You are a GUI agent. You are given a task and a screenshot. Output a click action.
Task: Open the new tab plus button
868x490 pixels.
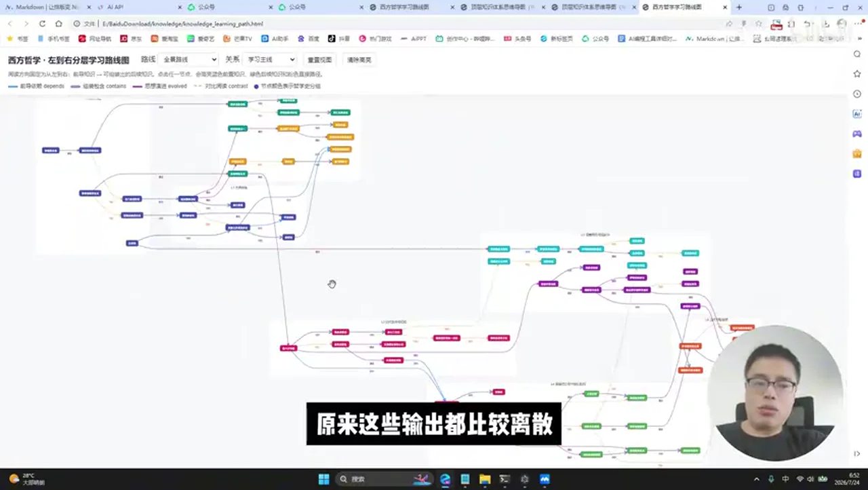[x=739, y=7]
